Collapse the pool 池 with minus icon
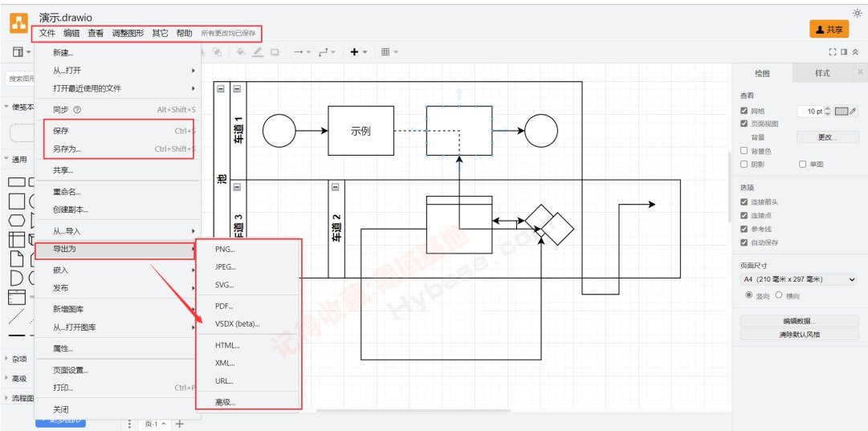The height and width of the screenshot is (431, 868). [221, 88]
